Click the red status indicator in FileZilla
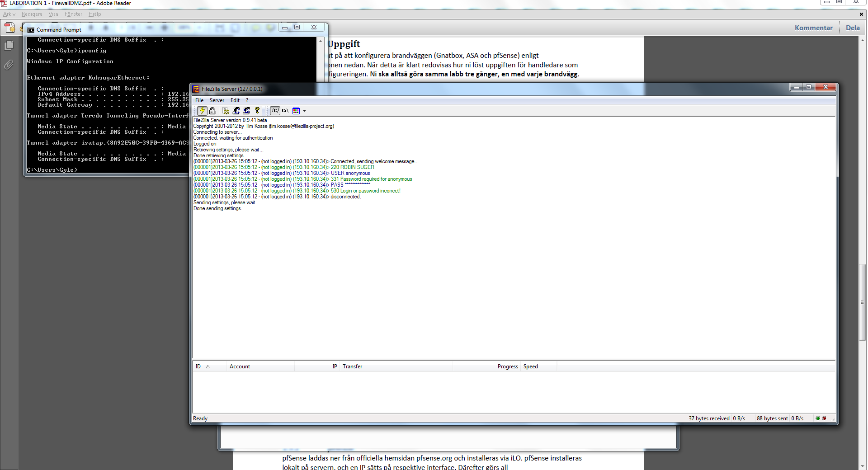 [x=824, y=418]
